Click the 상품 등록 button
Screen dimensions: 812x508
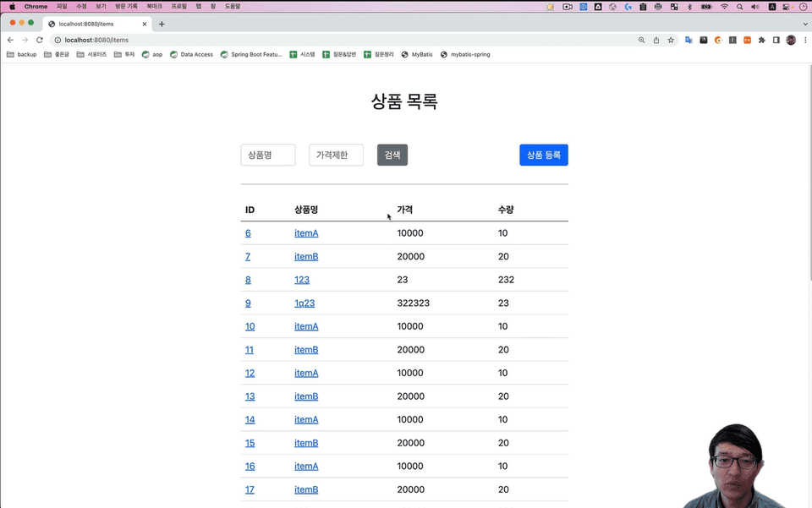coord(544,155)
